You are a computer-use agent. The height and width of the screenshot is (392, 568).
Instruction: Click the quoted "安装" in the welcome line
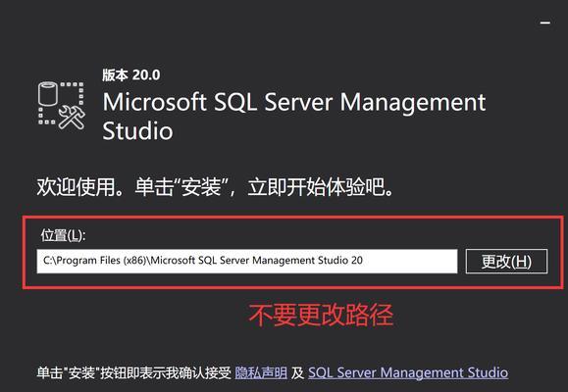pyautogui.click(x=201, y=187)
